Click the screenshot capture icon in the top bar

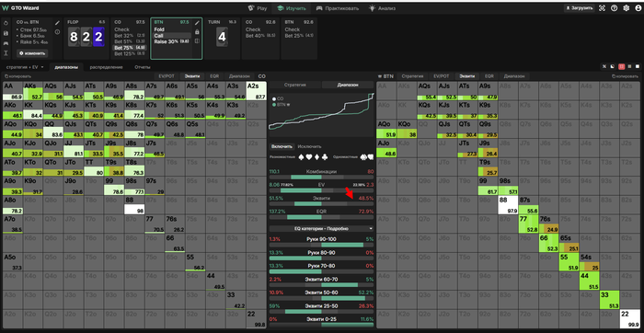[x=602, y=8]
